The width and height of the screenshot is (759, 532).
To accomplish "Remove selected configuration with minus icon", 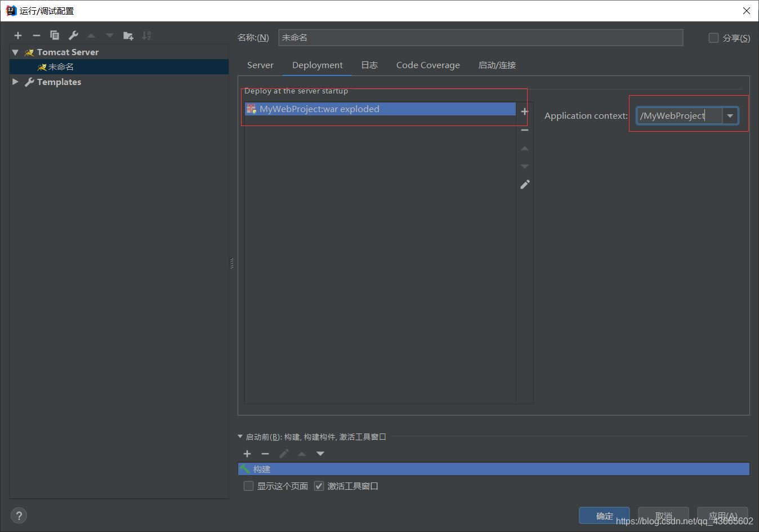I will [37, 35].
